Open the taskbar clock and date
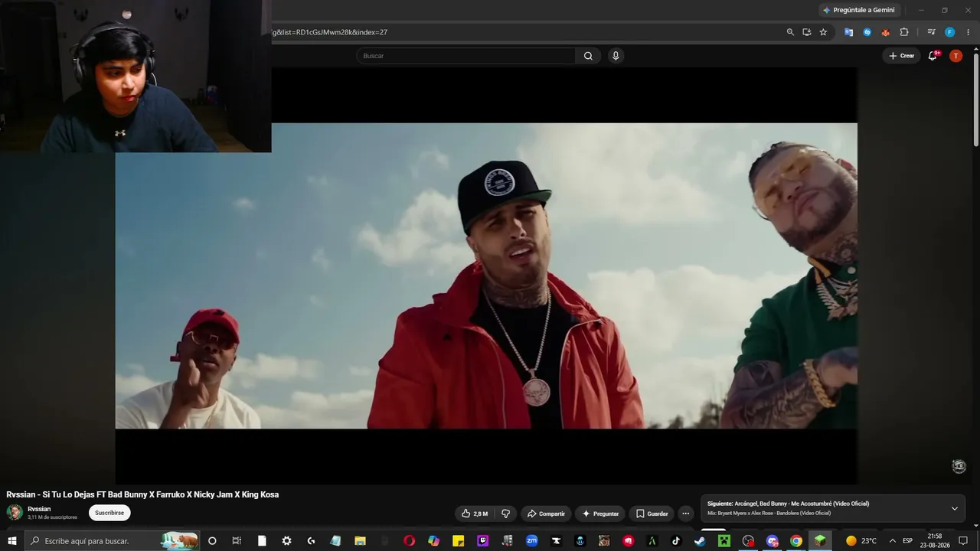 pyautogui.click(x=935, y=540)
